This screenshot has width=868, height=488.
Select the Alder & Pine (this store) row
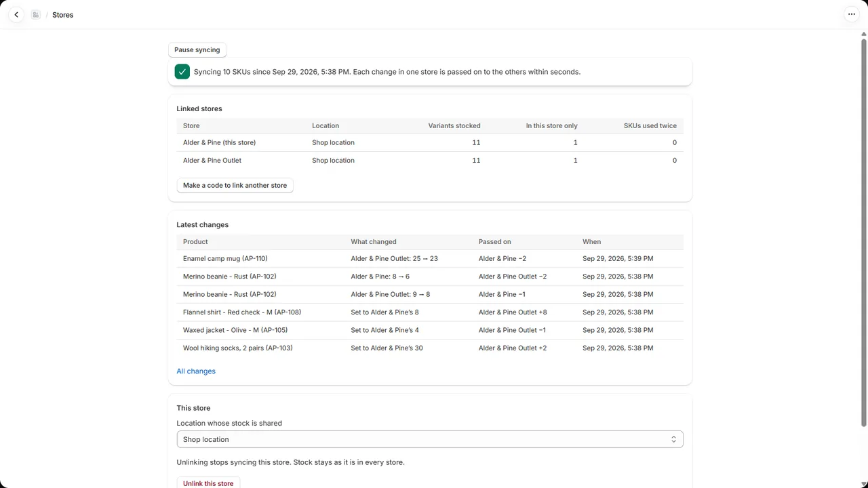point(430,142)
